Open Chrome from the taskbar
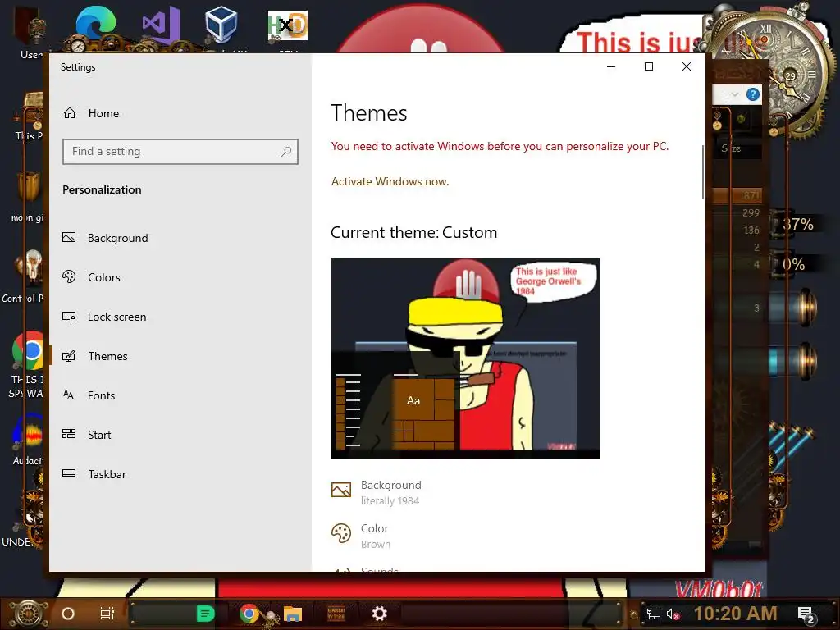Image resolution: width=840 pixels, height=630 pixels. coord(249,614)
